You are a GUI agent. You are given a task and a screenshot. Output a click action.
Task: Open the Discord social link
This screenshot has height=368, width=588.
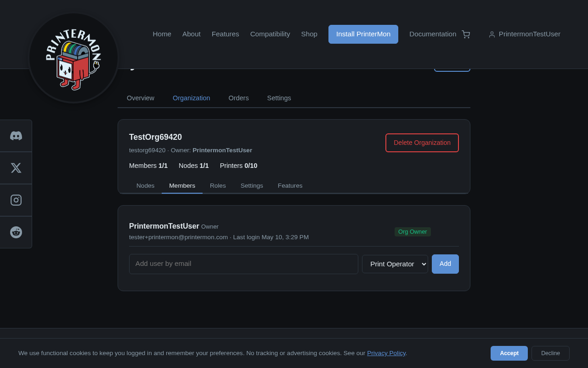(x=16, y=136)
